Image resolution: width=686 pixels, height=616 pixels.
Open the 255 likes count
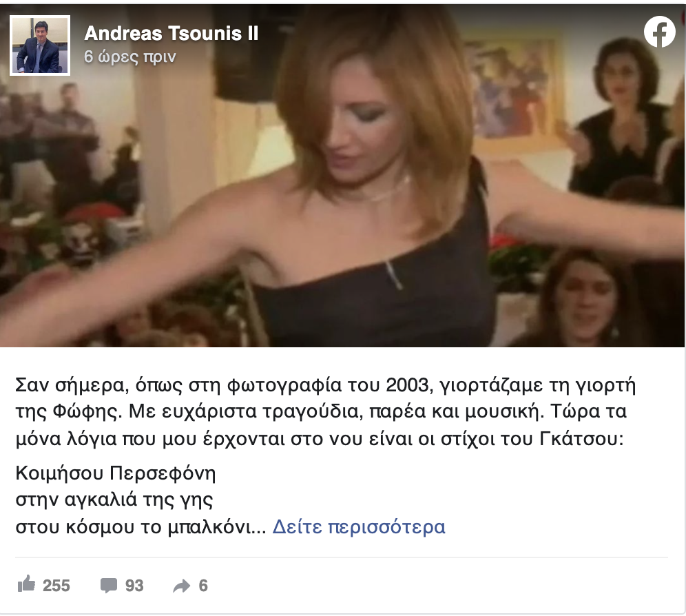point(56,586)
